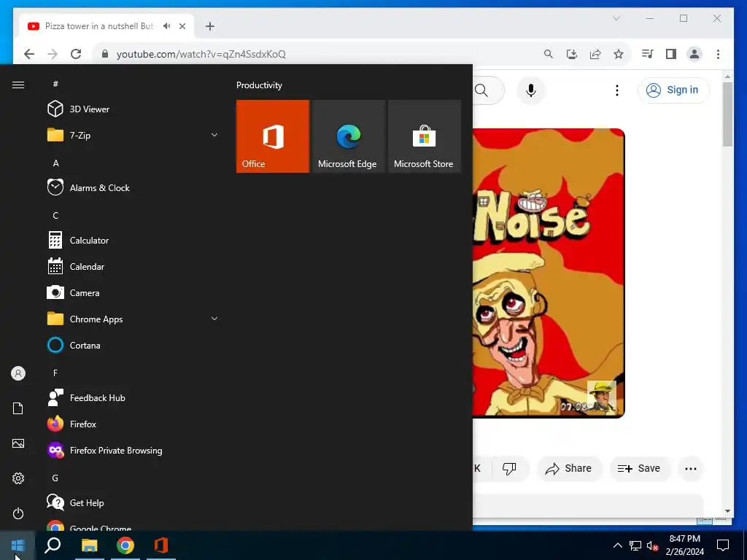This screenshot has height=560, width=747.
Task: Show hidden system tray icons
Action: coord(617,545)
